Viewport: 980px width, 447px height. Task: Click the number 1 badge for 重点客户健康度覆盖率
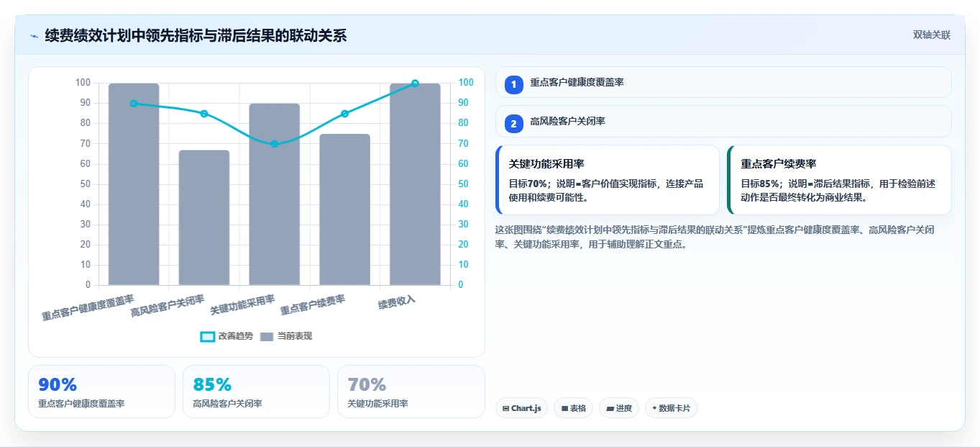[513, 85]
